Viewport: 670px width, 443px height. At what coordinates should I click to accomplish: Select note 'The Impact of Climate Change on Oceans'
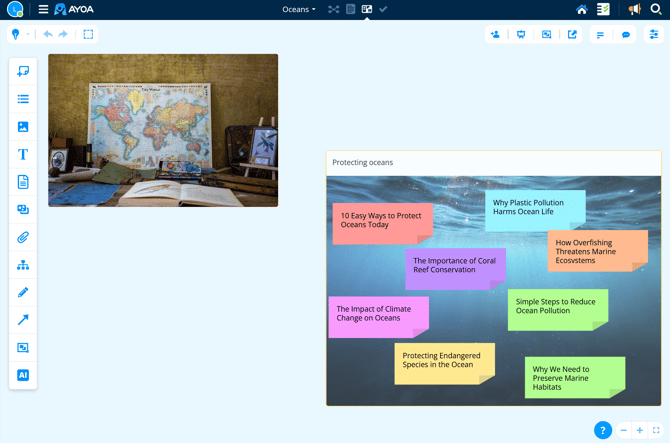click(379, 317)
